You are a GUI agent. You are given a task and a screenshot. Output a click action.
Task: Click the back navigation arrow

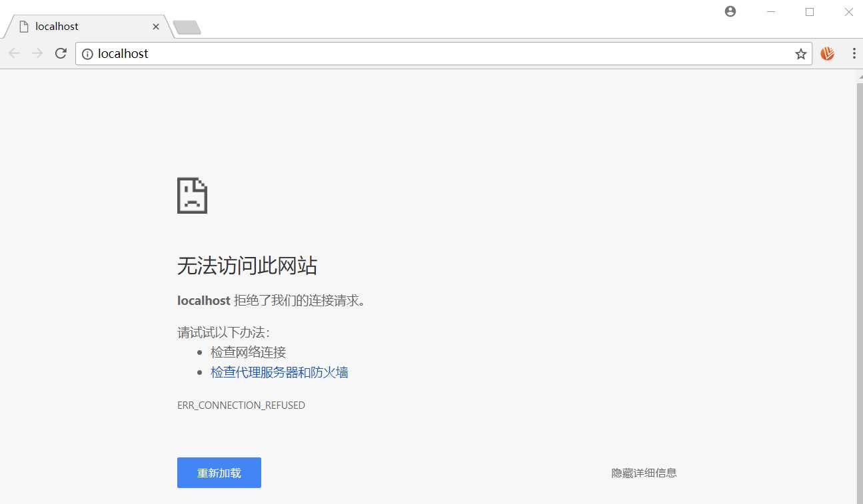[x=14, y=53]
